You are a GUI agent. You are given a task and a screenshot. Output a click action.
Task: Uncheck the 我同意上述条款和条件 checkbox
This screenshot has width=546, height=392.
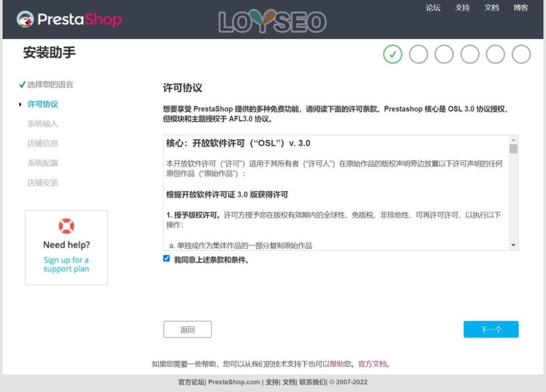(x=167, y=258)
